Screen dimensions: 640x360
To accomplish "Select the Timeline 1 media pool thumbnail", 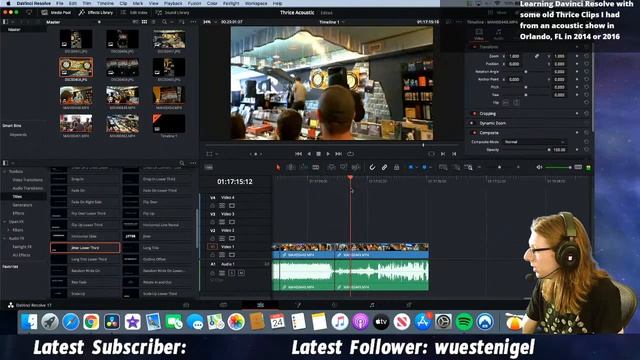I will point(169,124).
